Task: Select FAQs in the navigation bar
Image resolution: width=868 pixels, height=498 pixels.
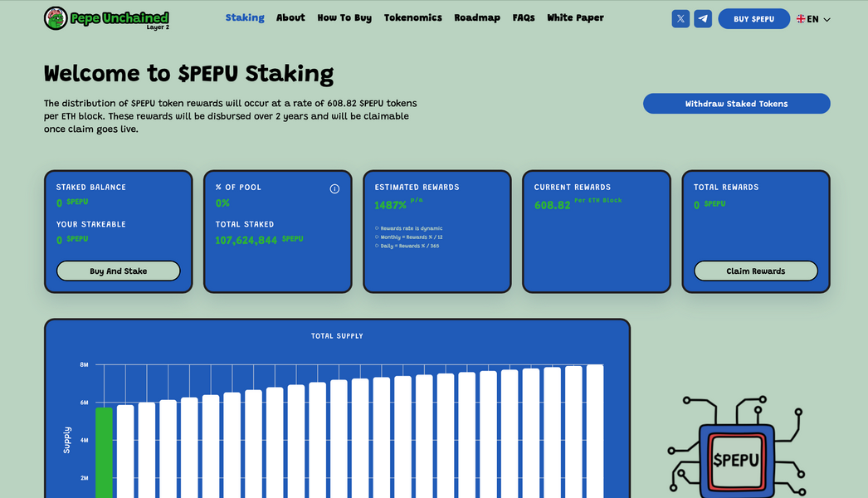Action: tap(524, 17)
